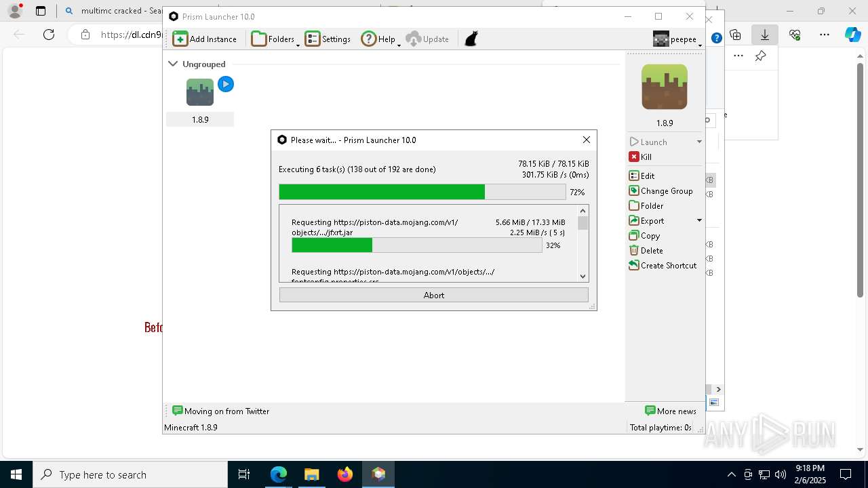Open Edge settings and more menu
This screenshot has height=488, width=868.
click(x=825, y=35)
